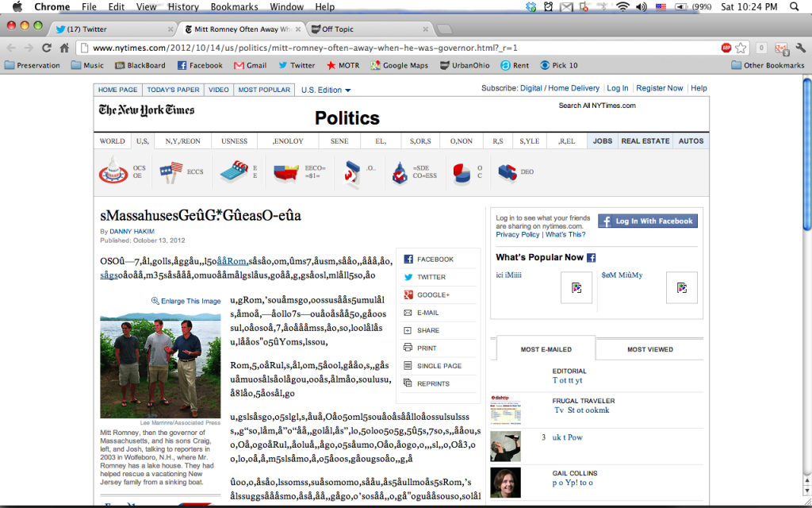Expand the U.S. Edition dropdown
Image resolution: width=812 pixels, height=508 pixels.
coord(326,90)
